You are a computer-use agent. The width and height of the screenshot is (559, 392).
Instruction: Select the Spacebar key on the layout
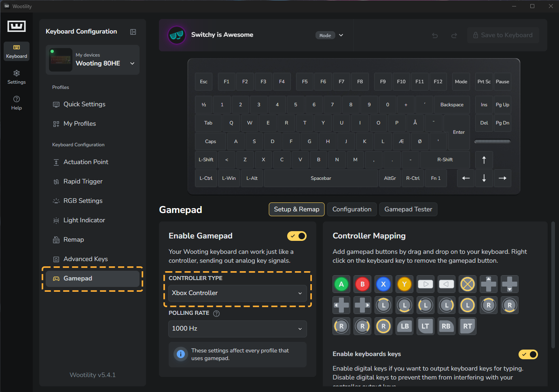(x=321, y=178)
